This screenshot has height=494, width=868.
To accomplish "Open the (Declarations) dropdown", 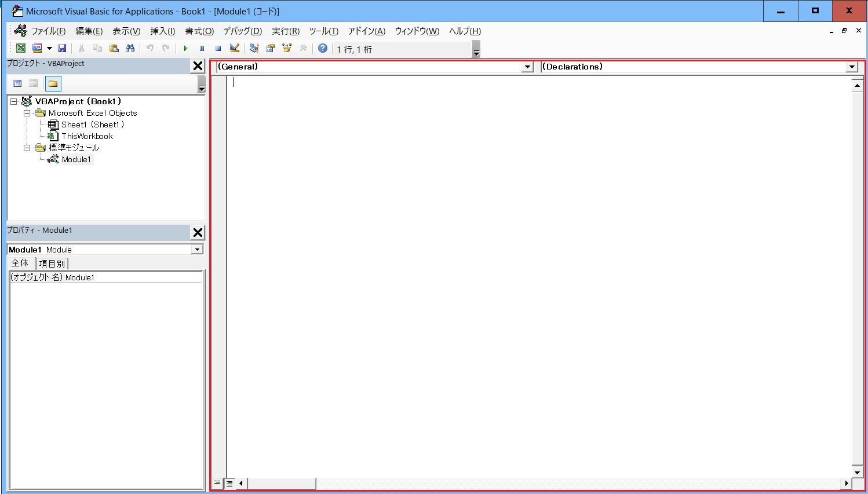I will pos(852,67).
